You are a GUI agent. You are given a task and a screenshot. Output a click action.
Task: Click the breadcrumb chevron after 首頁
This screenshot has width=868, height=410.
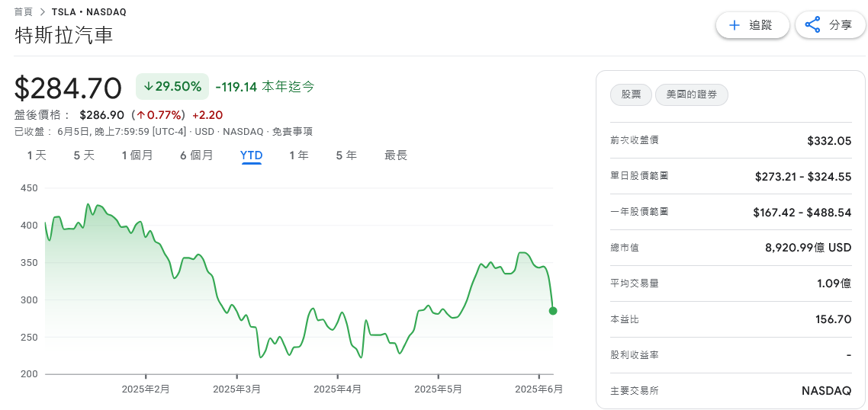pyautogui.click(x=43, y=11)
